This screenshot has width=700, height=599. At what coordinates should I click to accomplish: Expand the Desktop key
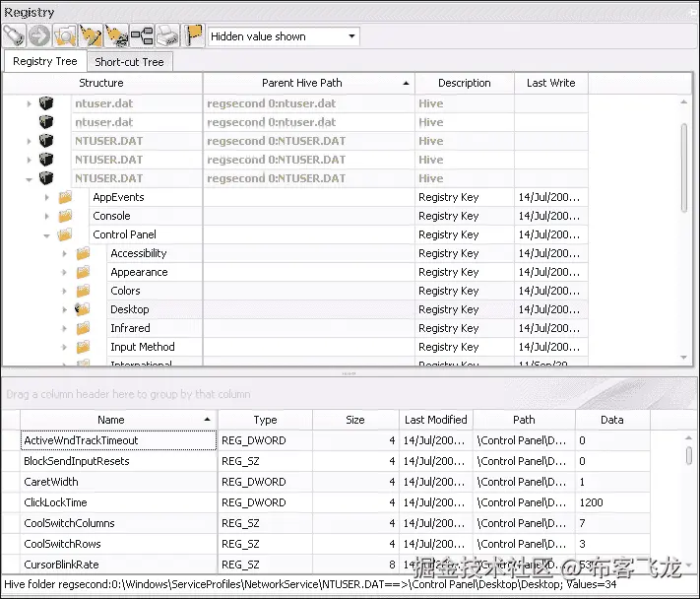(64, 309)
